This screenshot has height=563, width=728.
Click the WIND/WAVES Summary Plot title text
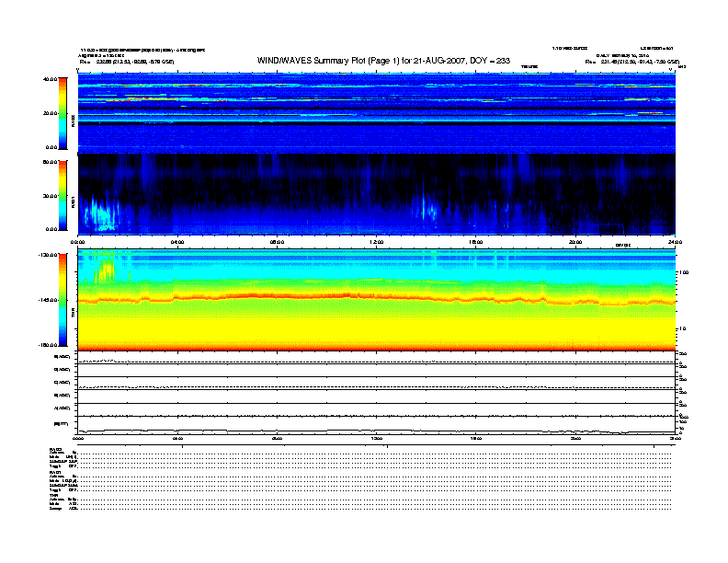point(383,61)
